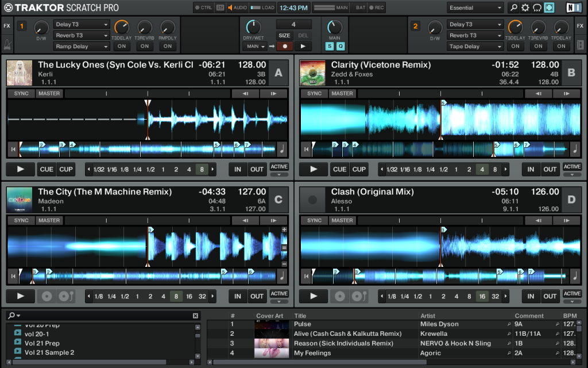Open Reverb T3 dropdown in FX unit 1
The height and width of the screenshot is (368, 588).
pos(82,35)
